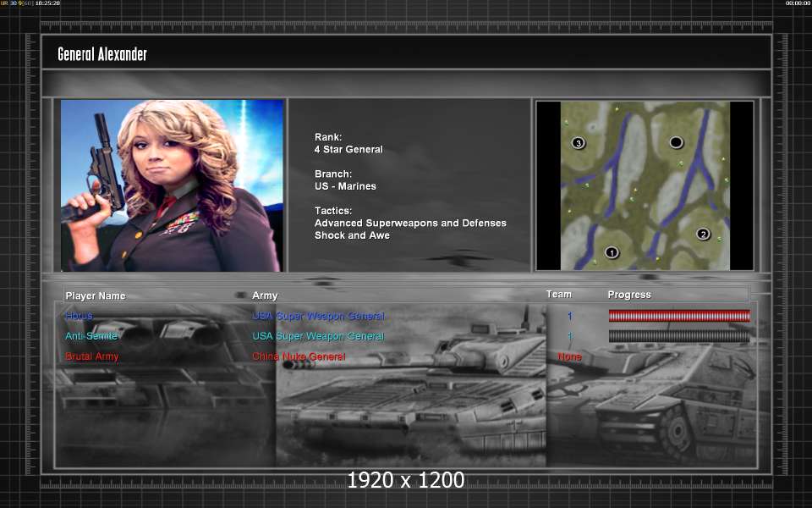Viewport: 812px width, 508px height.
Task: Click the 4 Star General text
Action: point(348,149)
